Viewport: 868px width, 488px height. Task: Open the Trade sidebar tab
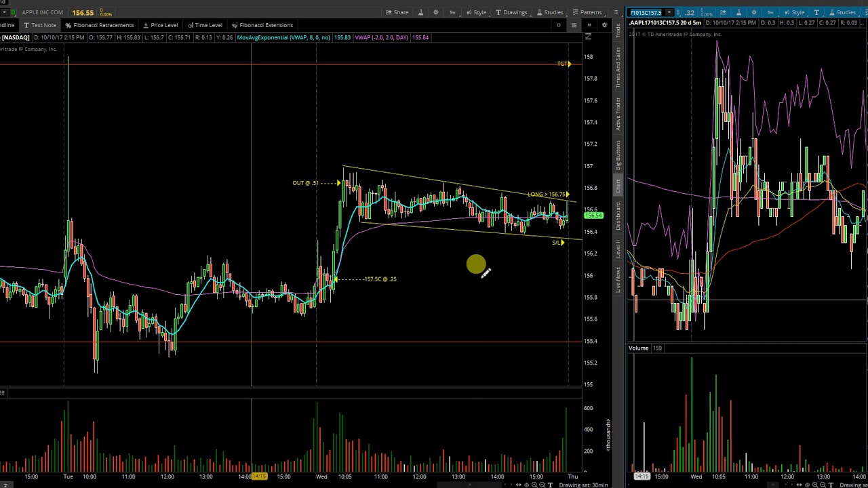[x=618, y=29]
